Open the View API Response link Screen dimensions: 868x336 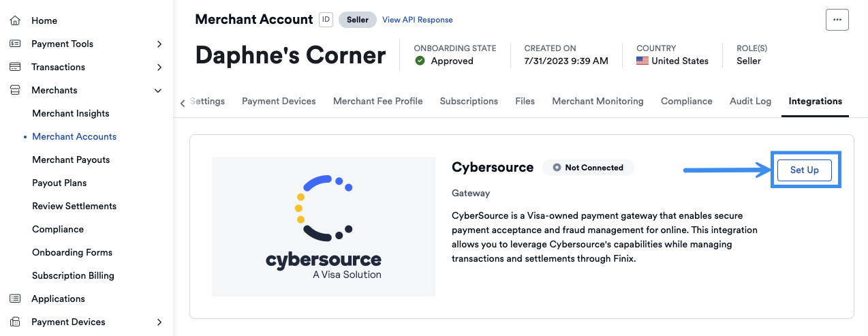[417, 20]
